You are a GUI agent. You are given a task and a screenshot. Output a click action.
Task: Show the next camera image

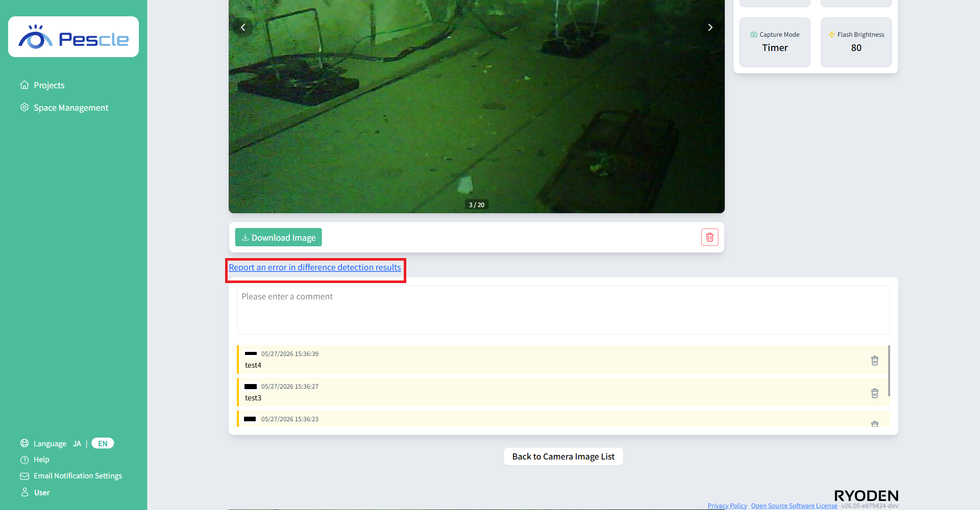(x=710, y=28)
